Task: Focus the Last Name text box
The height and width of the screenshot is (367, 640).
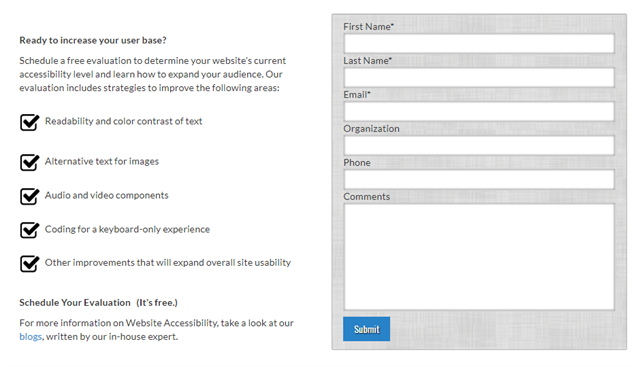Action: (x=479, y=77)
